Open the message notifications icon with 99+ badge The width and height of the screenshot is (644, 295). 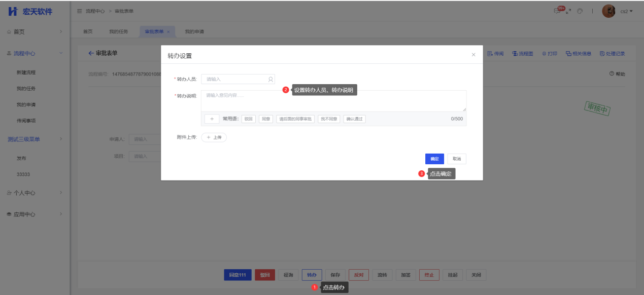coord(558,11)
